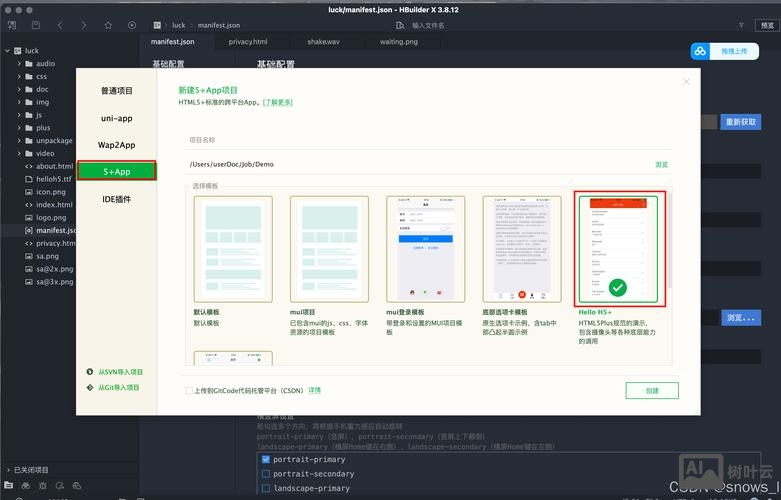Click the bookmark star toolbar icon

(108, 25)
